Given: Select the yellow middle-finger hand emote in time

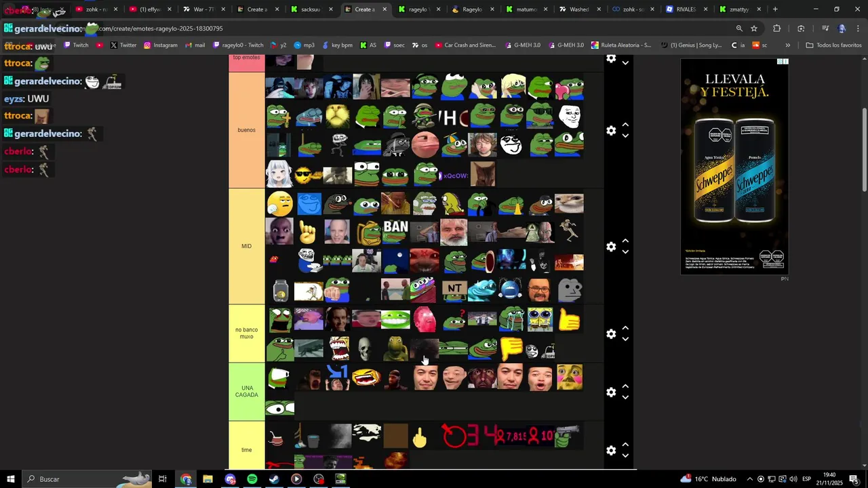Looking at the screenshot, I should pos(420,437).
